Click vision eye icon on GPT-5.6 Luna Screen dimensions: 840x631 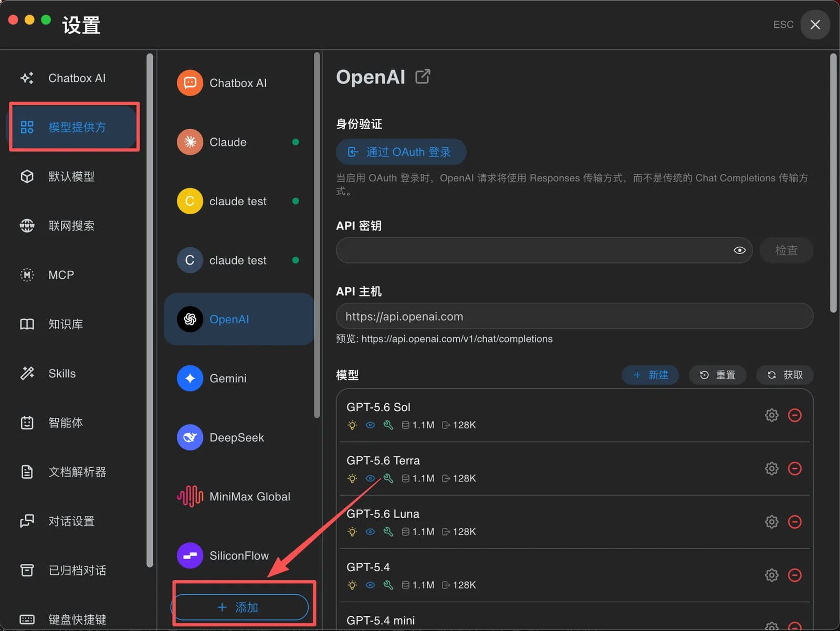point(370,532)
